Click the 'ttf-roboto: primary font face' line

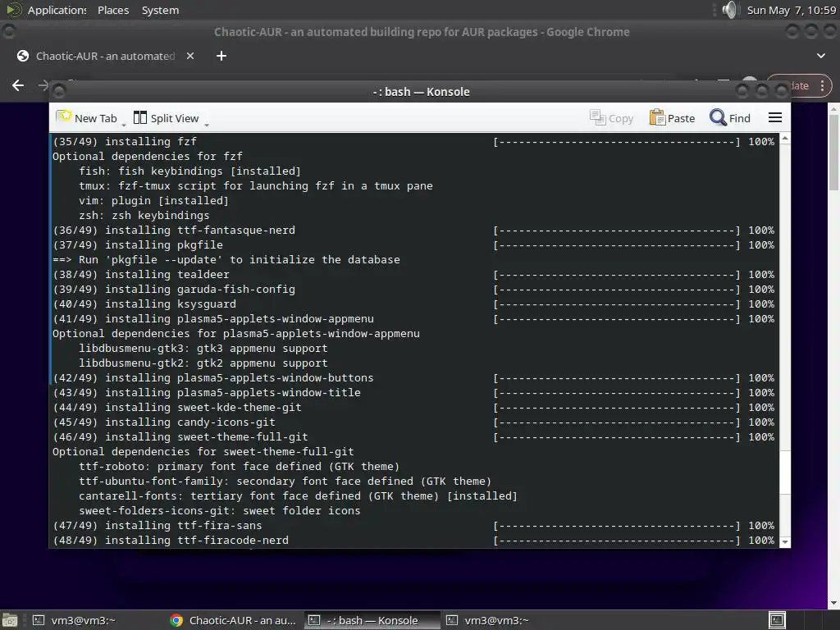click(239, 466)
